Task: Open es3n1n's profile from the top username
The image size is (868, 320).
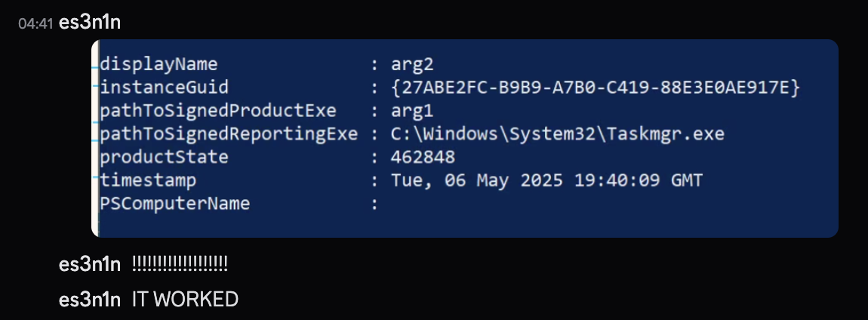Action: pos(90,23)
